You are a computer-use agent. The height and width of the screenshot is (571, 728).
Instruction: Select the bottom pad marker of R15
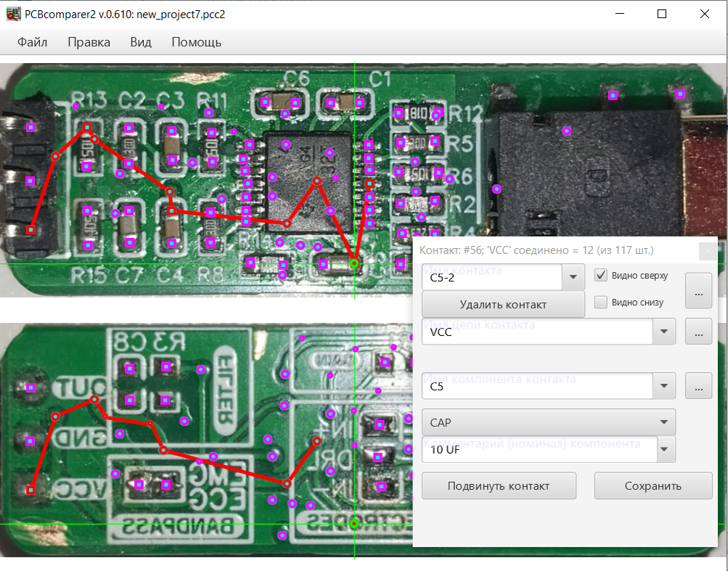coord(88,245)
